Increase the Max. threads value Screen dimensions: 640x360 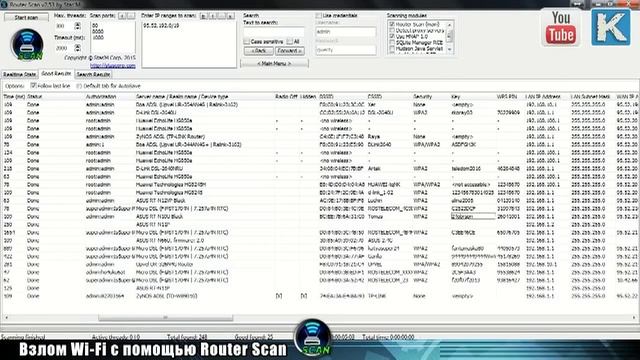pos(78,24)
